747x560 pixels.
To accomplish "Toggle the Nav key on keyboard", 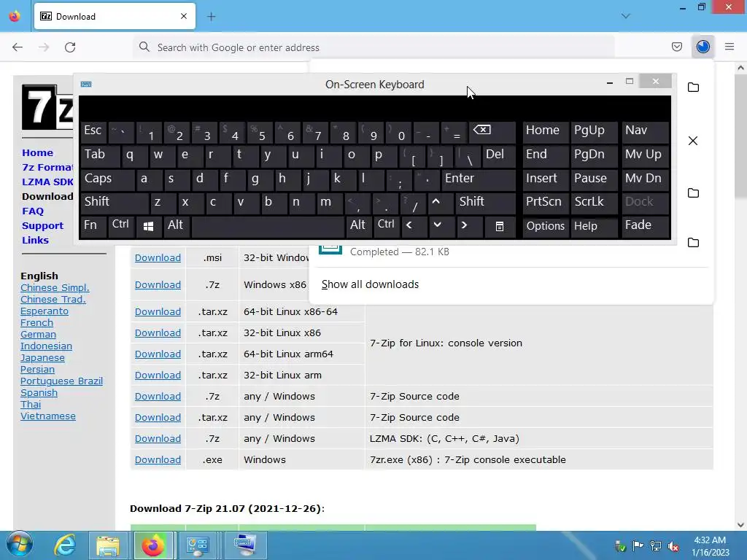I will point(645,131).
